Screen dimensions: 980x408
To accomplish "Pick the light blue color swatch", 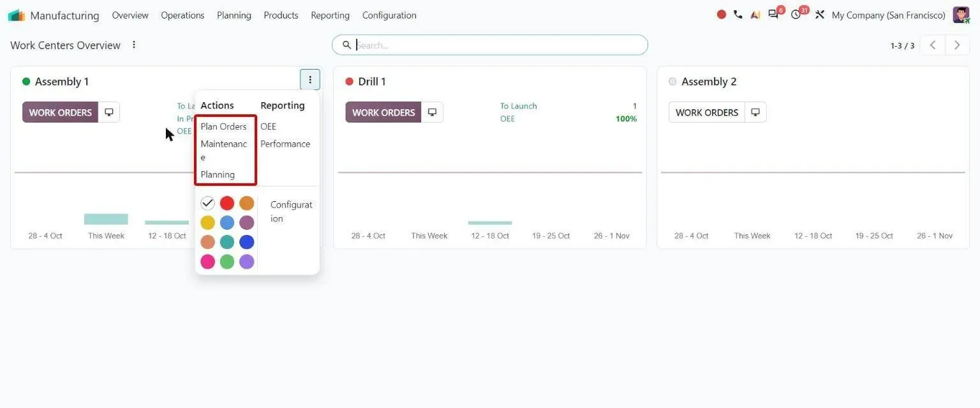I will [x=227, y=222].
